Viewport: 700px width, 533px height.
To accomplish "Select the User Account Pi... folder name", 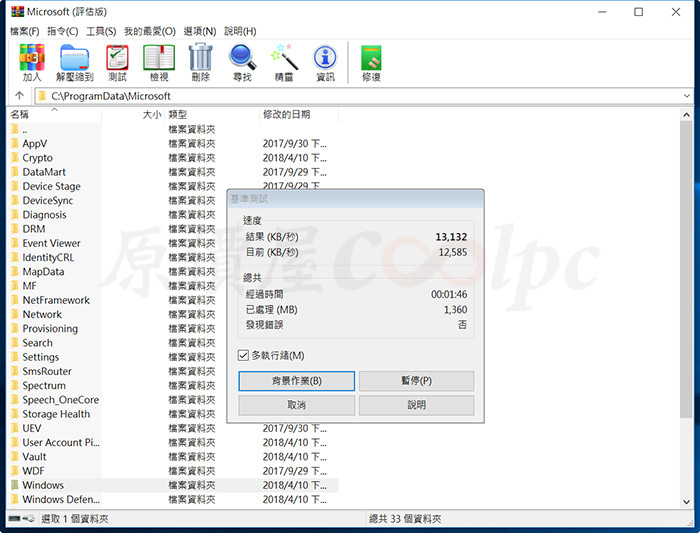I will click(61, 443).
